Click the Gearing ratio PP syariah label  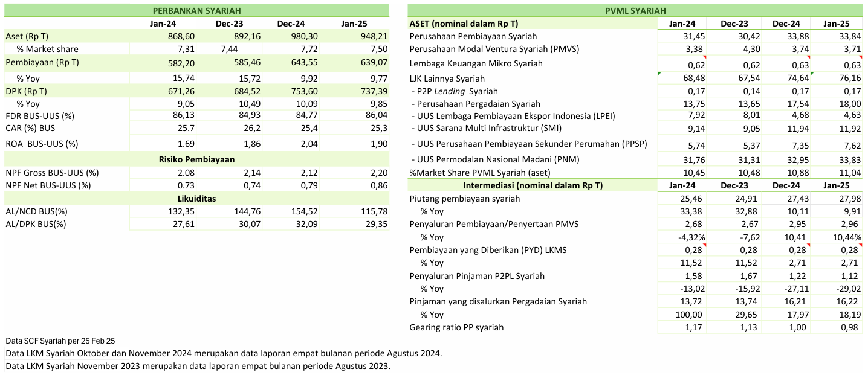coord(456,327)
